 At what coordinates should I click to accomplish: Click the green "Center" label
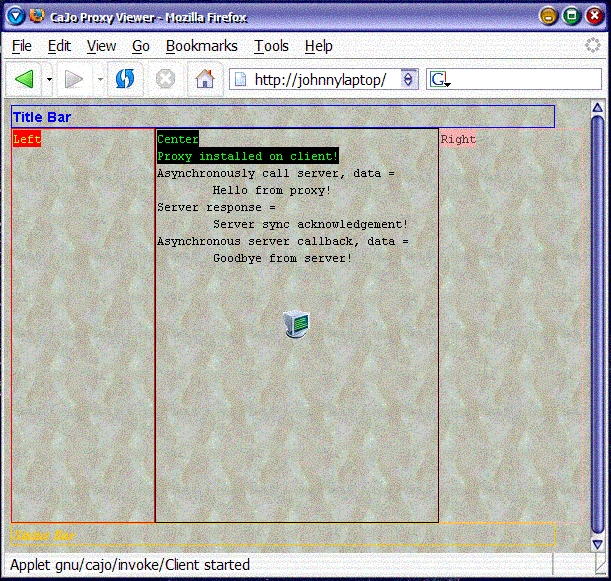coord(178,139)
